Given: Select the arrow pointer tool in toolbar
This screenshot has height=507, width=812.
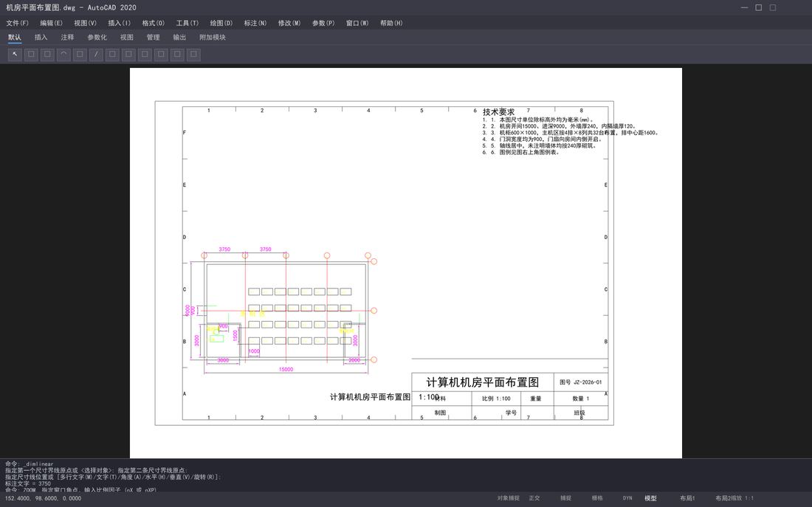Looking at the screenshot, I should coord(15,55).
